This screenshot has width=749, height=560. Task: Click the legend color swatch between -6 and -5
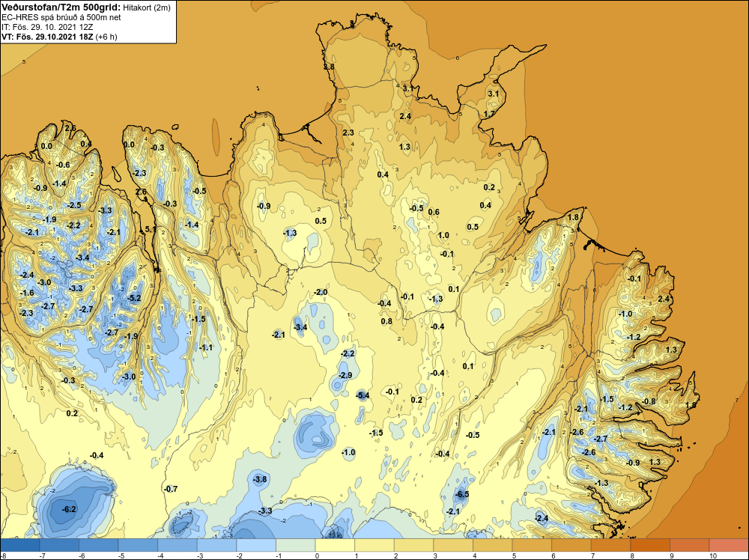click(x=98, y=545)
